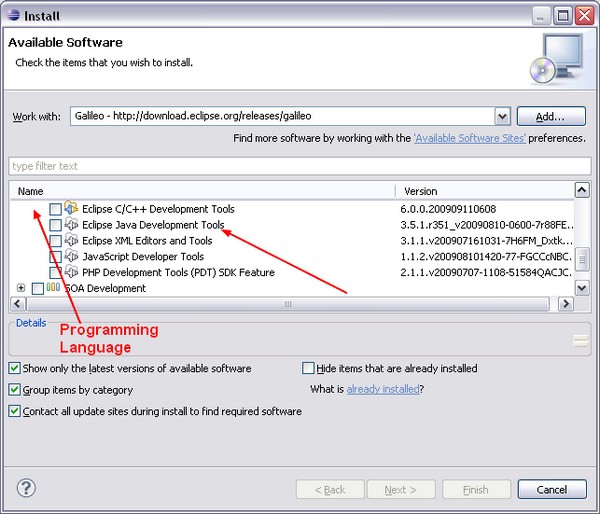Uncheck Group items by category
600x514 pixels.
(x=15, y=390)
